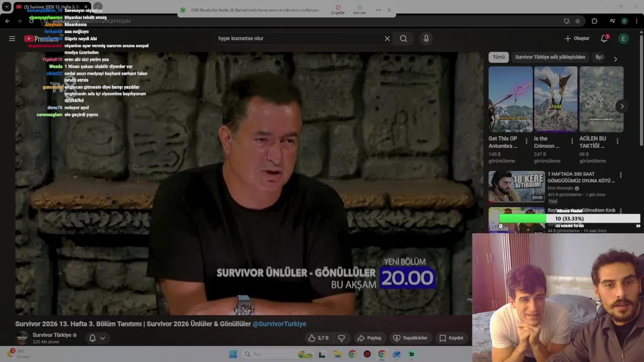Click the Paylaş share button
The height and width of the screenshot is (362, 644).
tap(369, 338)
